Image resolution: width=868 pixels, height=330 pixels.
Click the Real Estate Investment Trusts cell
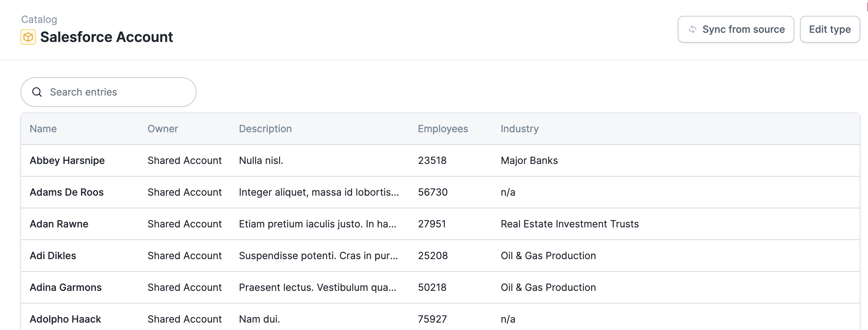[570, 224]
